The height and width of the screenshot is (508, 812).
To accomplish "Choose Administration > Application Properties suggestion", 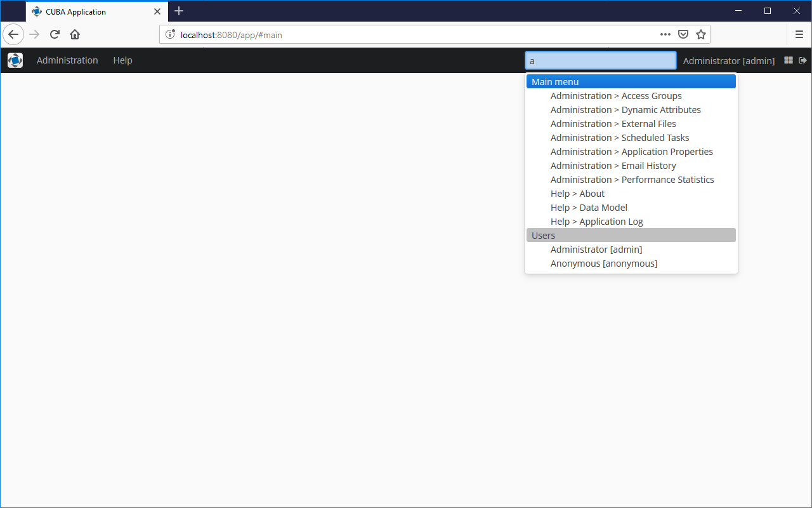I will [x=631, y=152].
